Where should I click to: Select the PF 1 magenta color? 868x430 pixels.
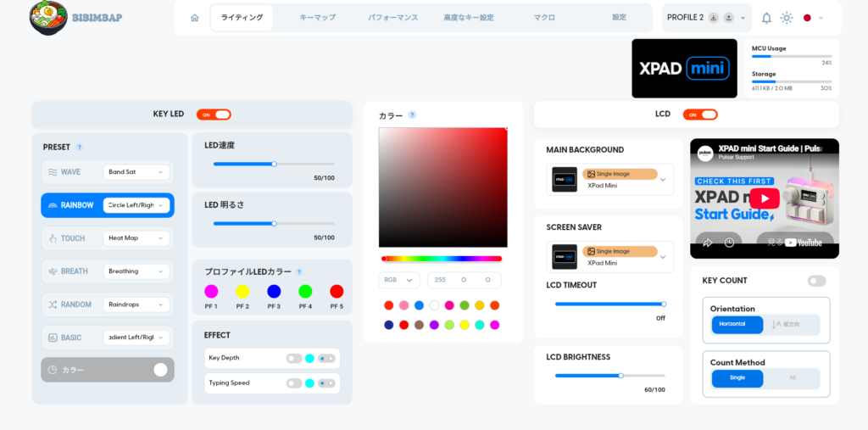point(211,292)
